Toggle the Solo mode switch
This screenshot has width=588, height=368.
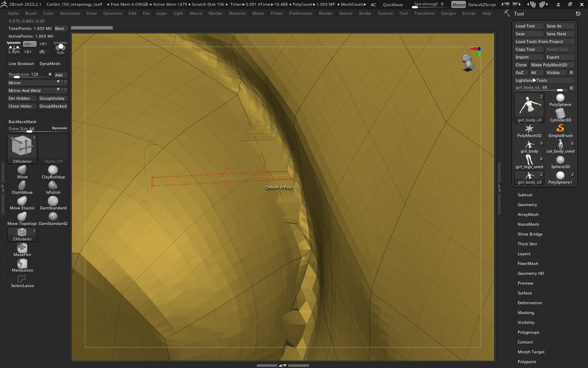click(60, 47)
